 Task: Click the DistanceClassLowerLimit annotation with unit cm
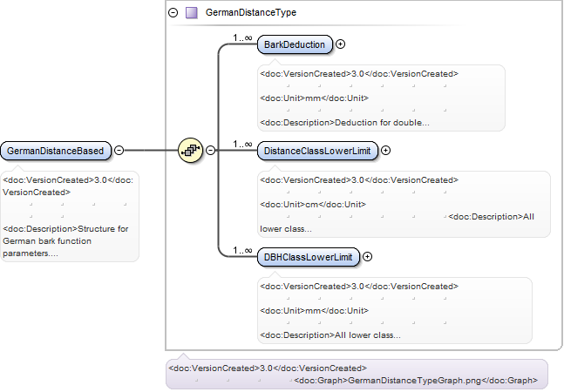(x=404, y=204)
